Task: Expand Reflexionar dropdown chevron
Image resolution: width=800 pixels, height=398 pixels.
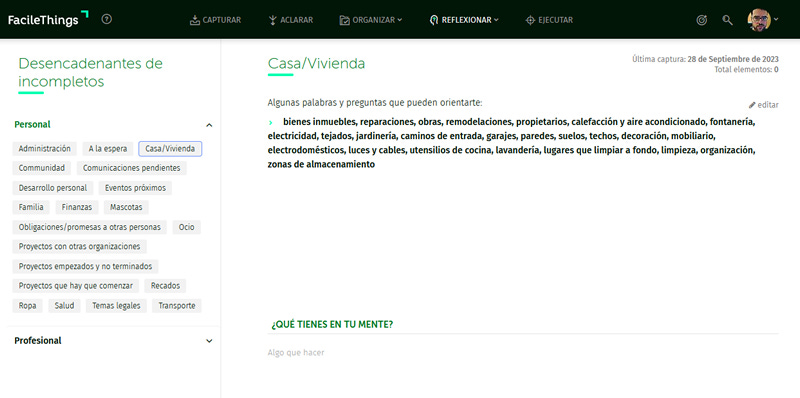Action: click(496, 20)
